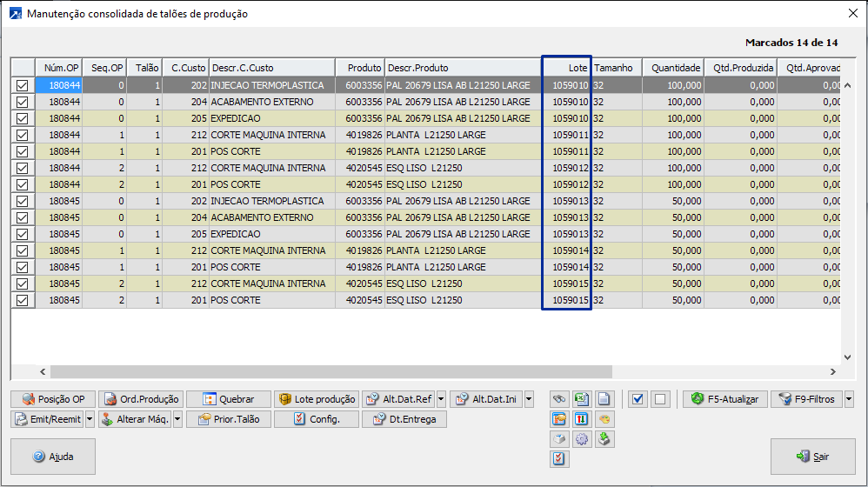Click the blank document icon

pyautogui.click(x=604, y=399)
